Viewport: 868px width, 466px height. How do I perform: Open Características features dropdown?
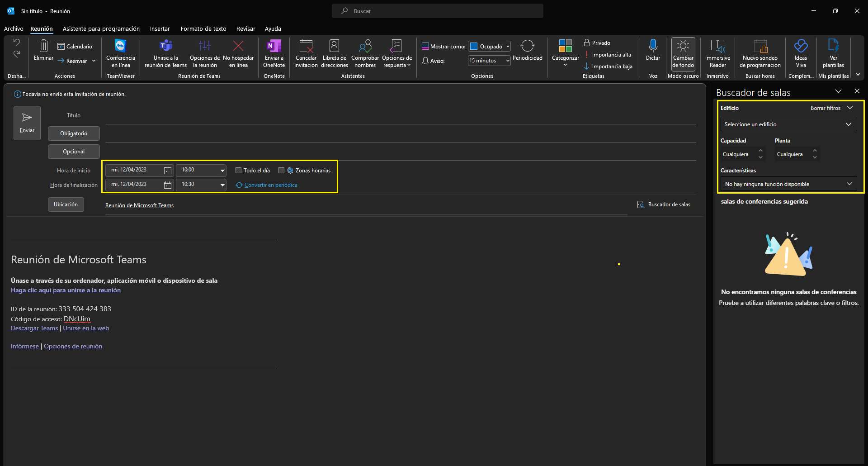pyautogui.click(x=788, y=184)
